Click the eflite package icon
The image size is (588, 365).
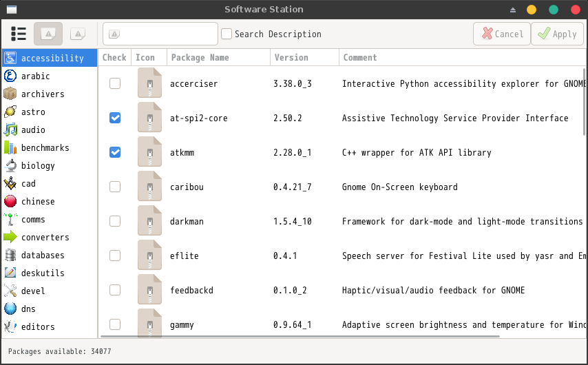tap(149, 255)
